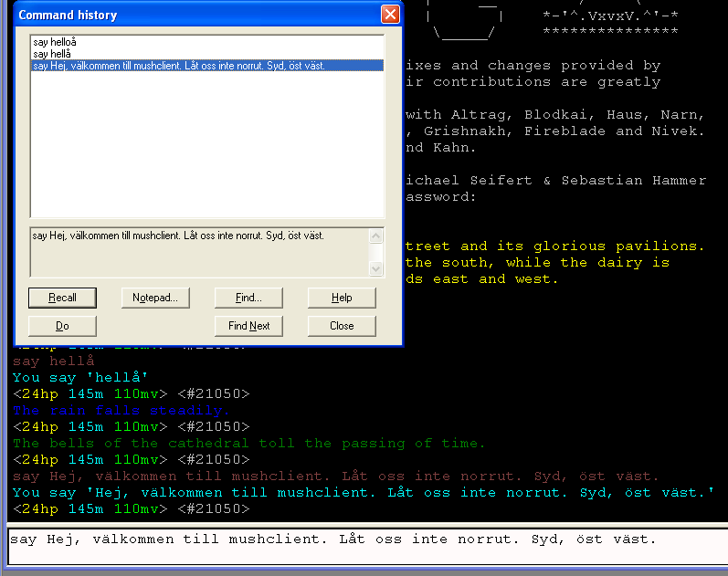Screen dimensions: 728x576
Task: Click yellow 'the south, while the dairy is' line
Action: pyautogui.click(x=538, y=263)
